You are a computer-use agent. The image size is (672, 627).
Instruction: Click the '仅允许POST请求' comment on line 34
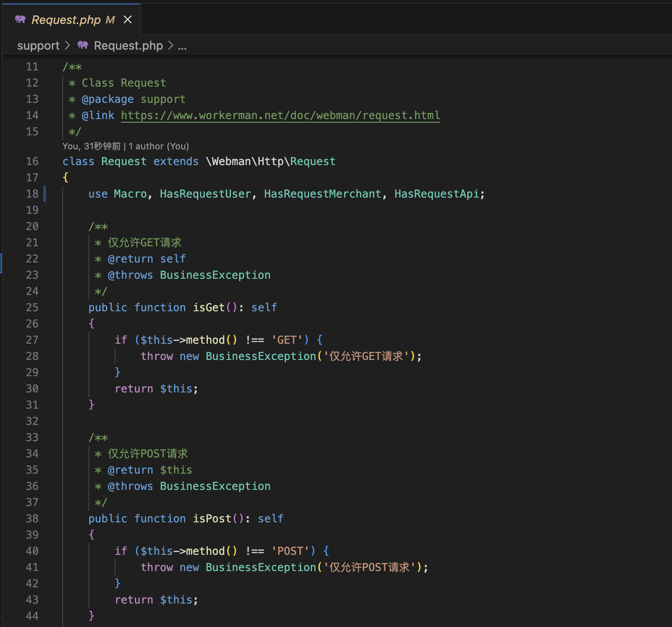tap(147, 454)
